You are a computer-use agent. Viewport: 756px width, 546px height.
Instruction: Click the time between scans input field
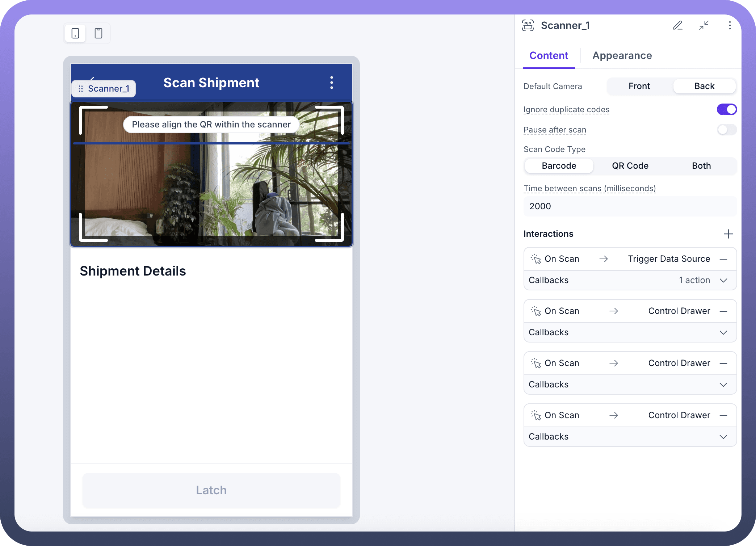click(x=630, y=206)
